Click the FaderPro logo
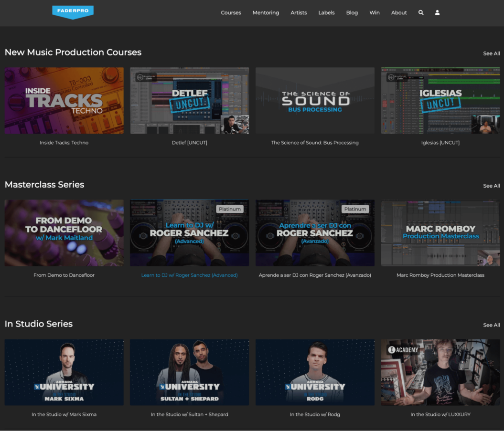This screenshot has height=431, width=504. (73, 12)
